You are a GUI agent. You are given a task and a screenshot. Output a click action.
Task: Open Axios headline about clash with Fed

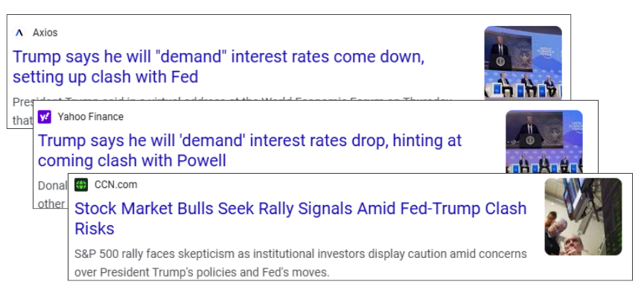pos(218,66)
